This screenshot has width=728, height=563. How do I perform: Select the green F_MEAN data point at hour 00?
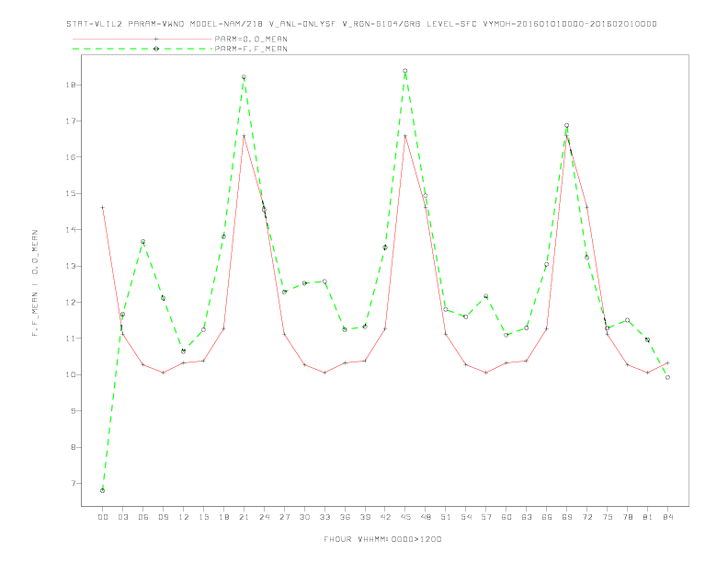[103, 490]
